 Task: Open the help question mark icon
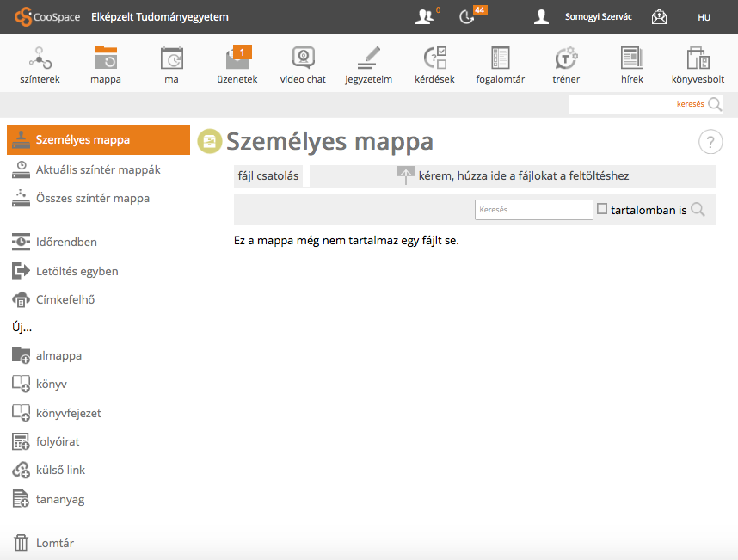pos(710,142)
